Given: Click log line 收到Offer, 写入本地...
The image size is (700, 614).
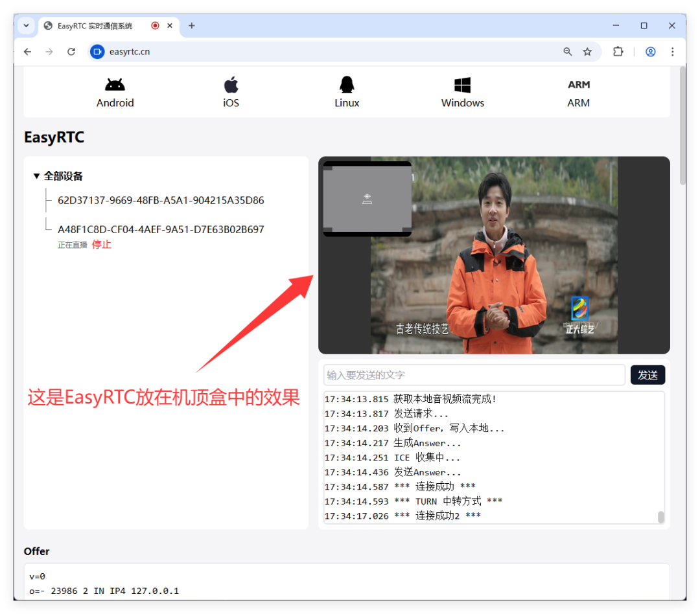Looking at the screenshot, I should 414,428.
